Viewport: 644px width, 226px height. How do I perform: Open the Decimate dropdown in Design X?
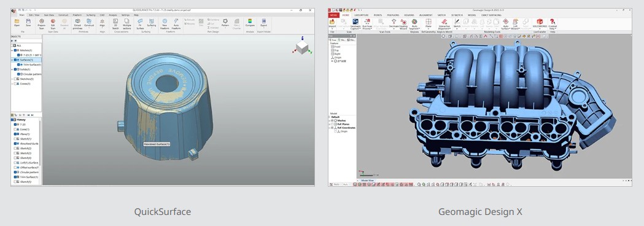(x=394, y=24)
